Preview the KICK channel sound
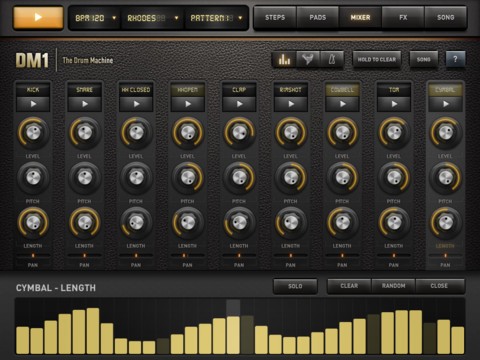 pyautogui.click(x=33, y=104)
